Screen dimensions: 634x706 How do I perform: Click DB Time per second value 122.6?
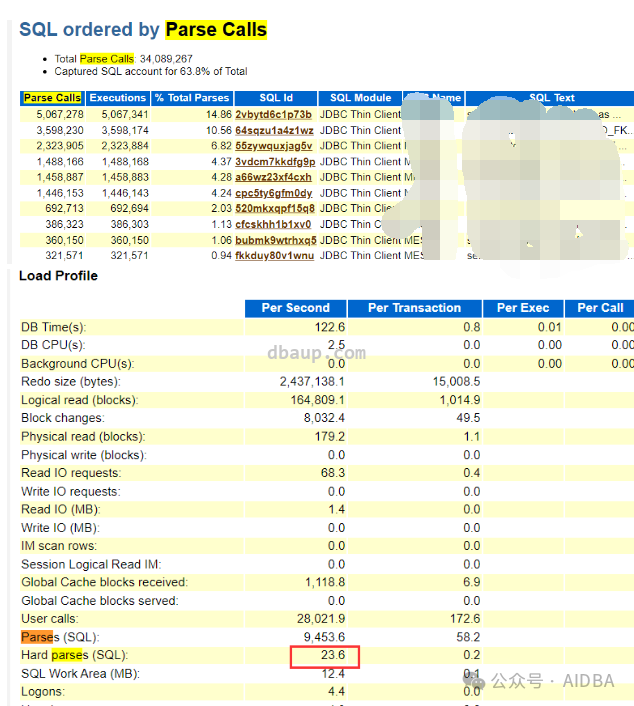[330, 327]
